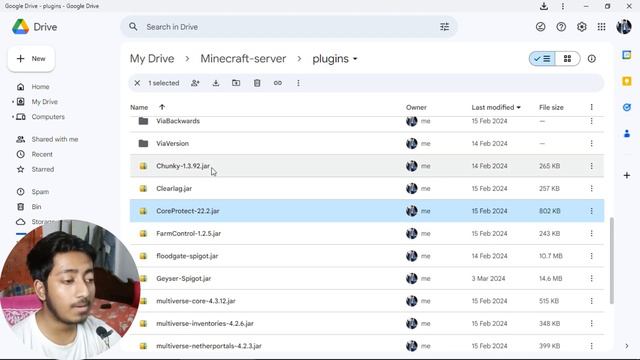View details info panel
The width and height of the screenshot is (640, 360).
click(x=591, y=59)
